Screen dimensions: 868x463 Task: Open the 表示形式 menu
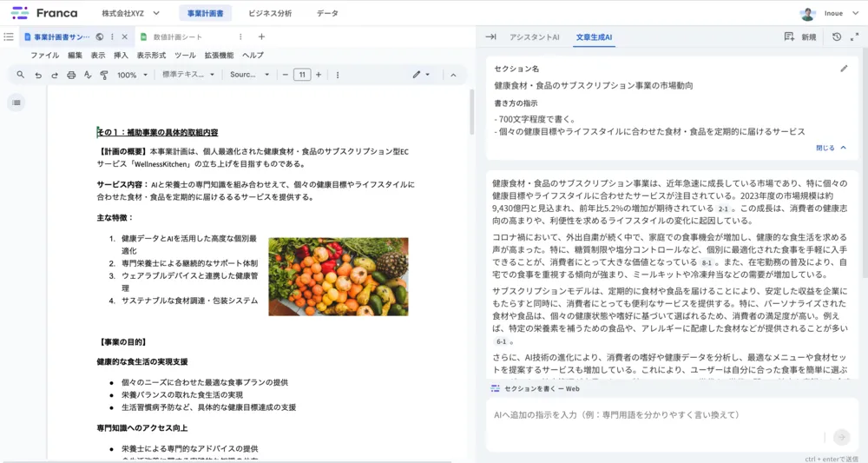click(x=151, y=56)
